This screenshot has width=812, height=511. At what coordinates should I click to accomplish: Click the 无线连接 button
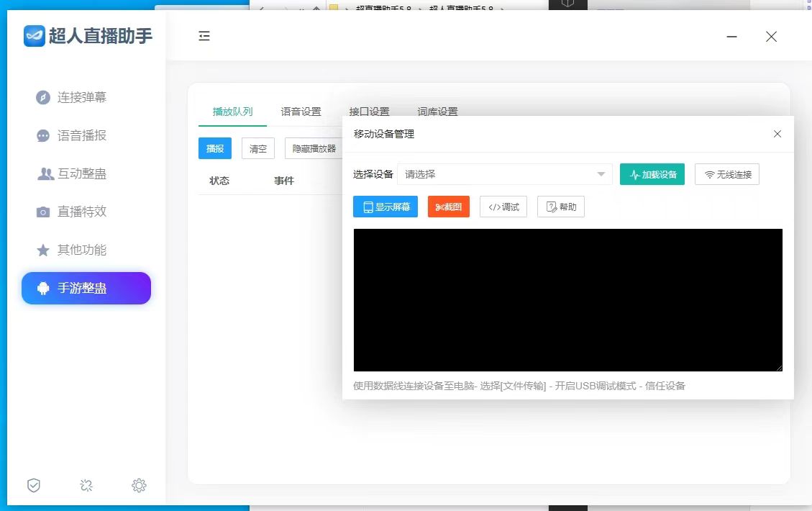[726, 173]
